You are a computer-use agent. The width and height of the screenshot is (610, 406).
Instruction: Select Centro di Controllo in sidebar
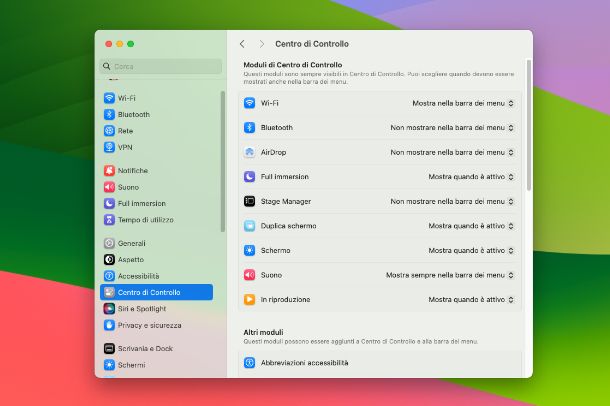tap(156, 292)
